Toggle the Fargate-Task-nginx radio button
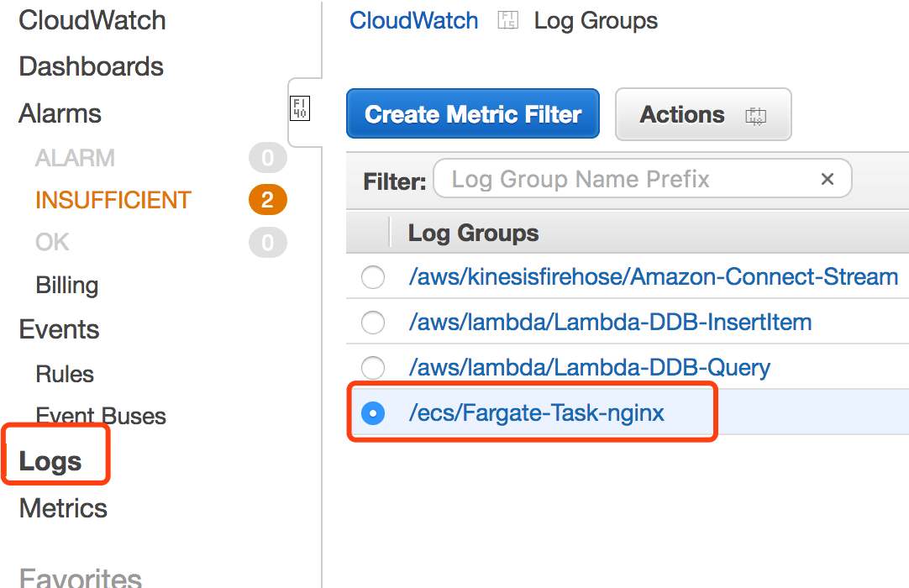 pos(373,413)
